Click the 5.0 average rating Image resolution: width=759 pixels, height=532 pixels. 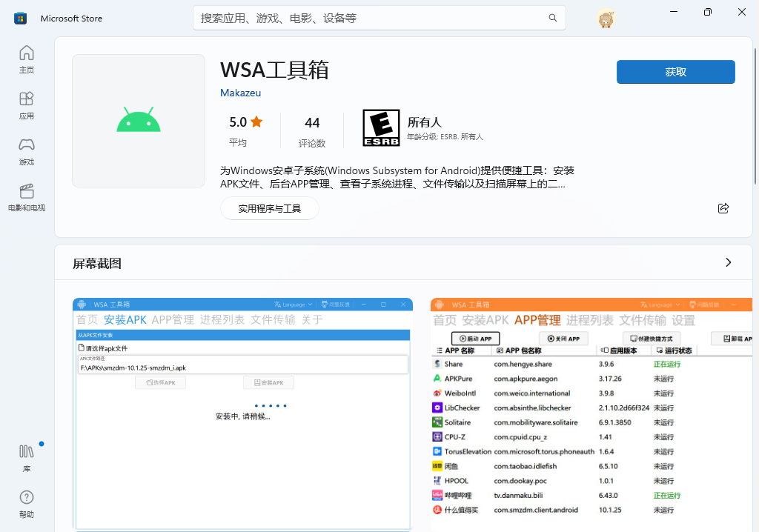[x=245, y=127]
